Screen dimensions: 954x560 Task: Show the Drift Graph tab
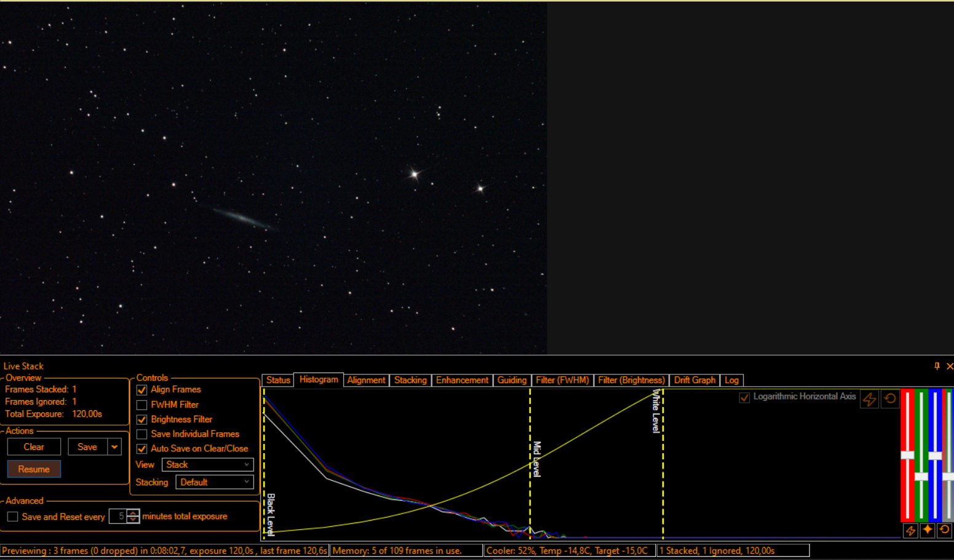pyautogui.click(x=694, y=380)
